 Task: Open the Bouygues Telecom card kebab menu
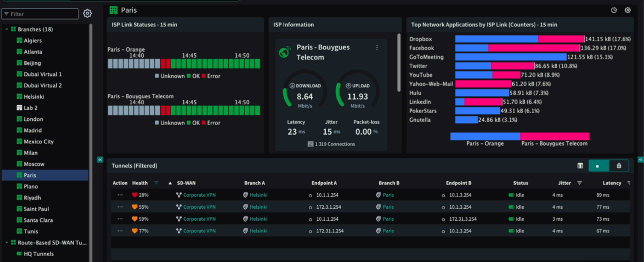pyautogui.click(x=377, y=47)
